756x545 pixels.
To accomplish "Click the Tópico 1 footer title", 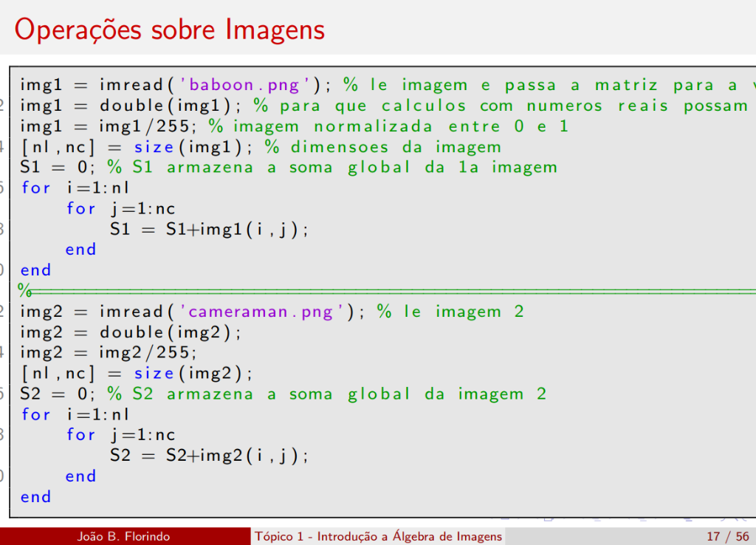I will click(x=378, y=537).
